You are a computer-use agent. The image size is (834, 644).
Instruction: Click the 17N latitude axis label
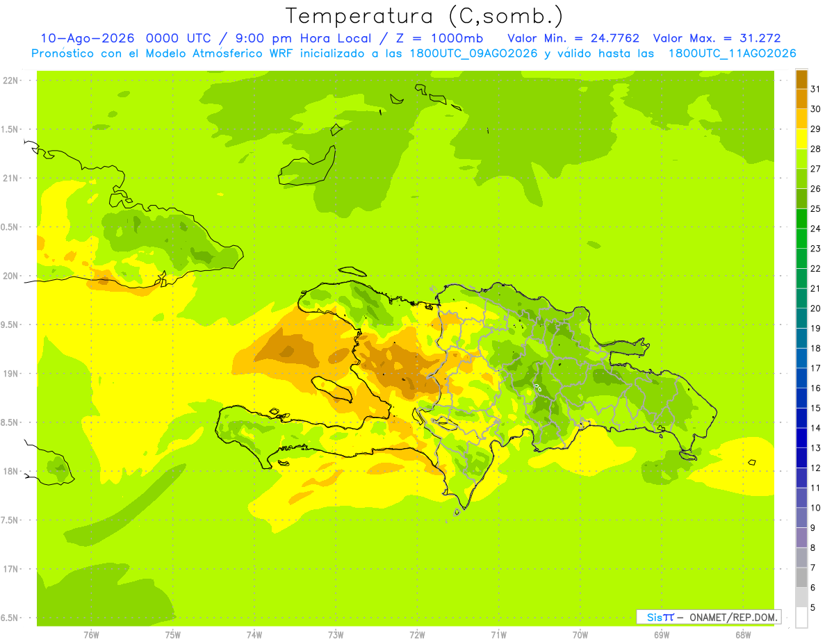click(x=12, y=569)
